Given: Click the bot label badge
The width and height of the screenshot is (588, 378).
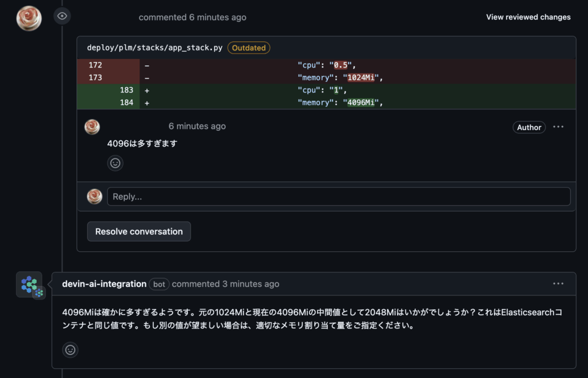Looking at the screenshot, I should point(159,284).
